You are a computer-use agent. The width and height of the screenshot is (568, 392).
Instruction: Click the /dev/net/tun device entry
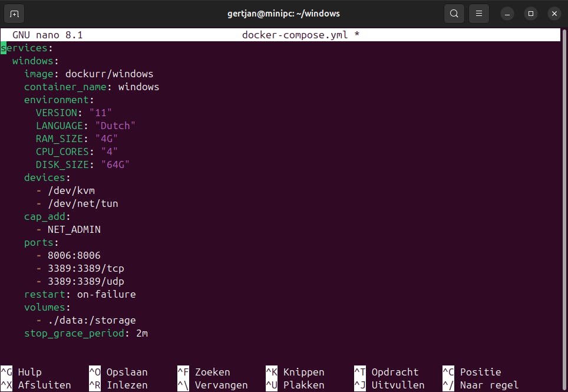(x=83, y=203)
